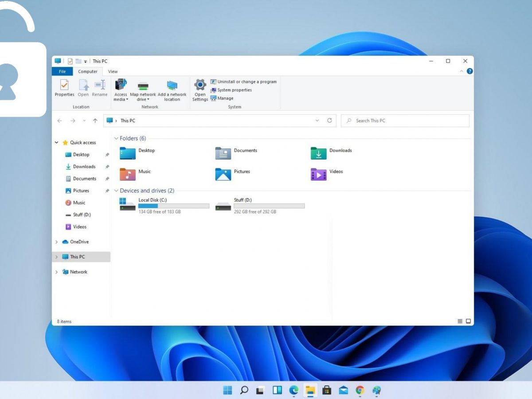The width and height of the screenshot is (532, 399).
Task: Select Network in navigation pane
Action: tap(75, 272)
